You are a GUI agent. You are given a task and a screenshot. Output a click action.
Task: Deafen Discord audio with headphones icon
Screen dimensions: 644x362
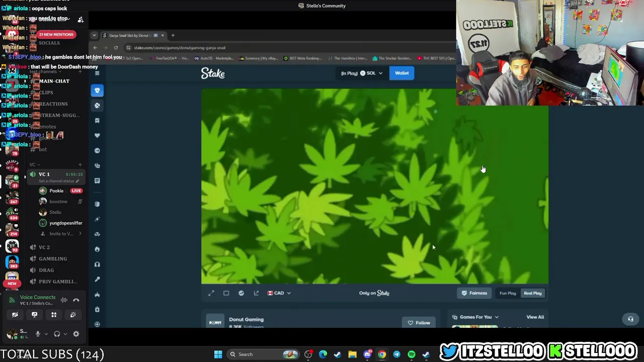[57, 334]
